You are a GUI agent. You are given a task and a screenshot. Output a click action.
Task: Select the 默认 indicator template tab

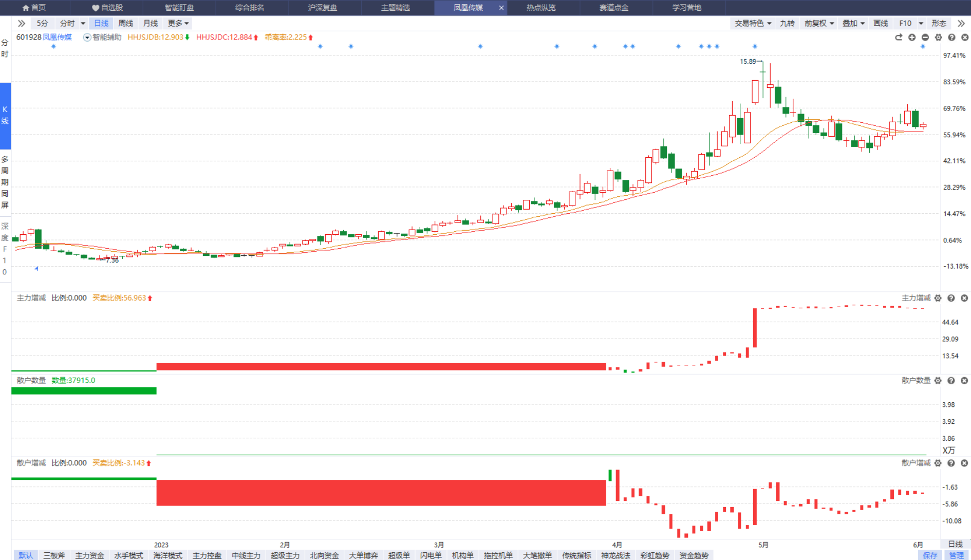[x=26, y=555]
